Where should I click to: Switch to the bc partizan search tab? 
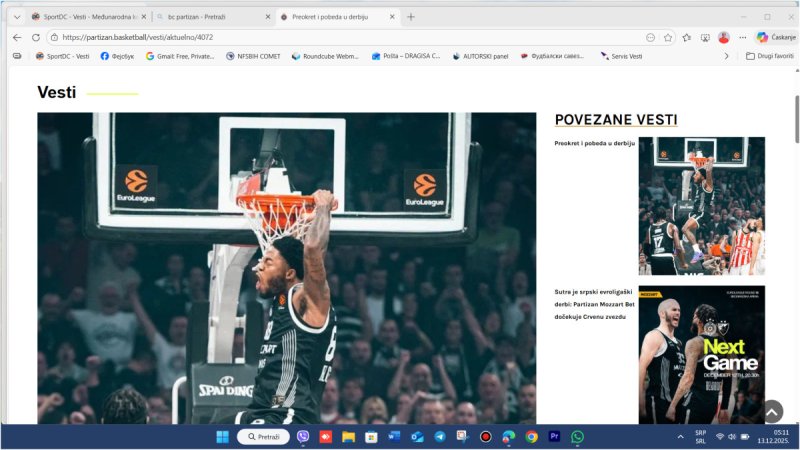[210, 17]
